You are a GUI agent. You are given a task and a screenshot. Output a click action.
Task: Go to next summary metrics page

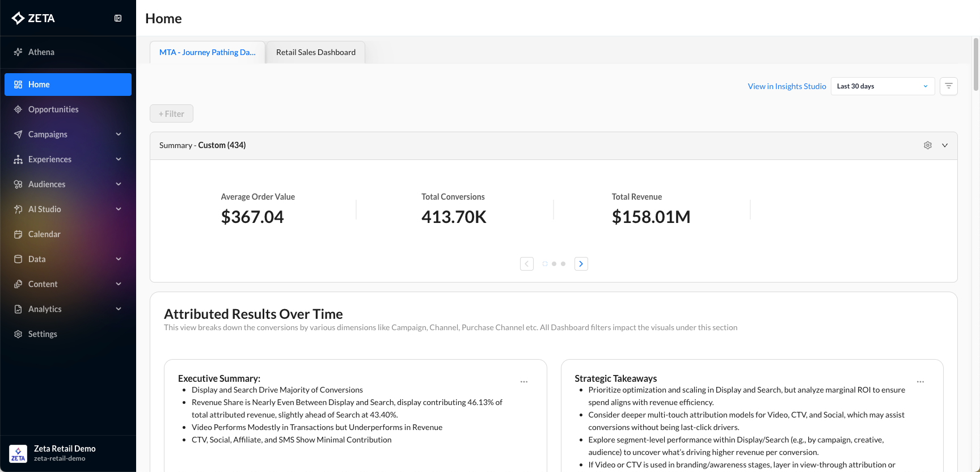coord(581,264)
